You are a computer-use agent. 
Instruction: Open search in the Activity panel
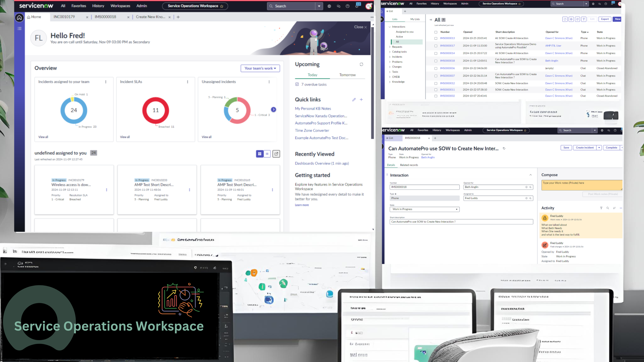(608, 208)
